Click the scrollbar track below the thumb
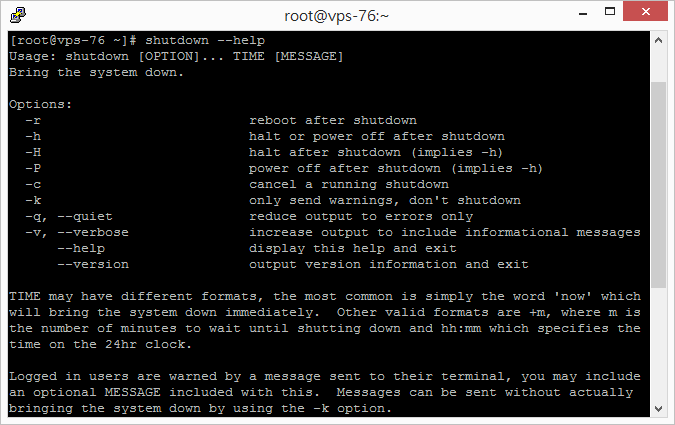The image size is (675, 425). (658, 344)
